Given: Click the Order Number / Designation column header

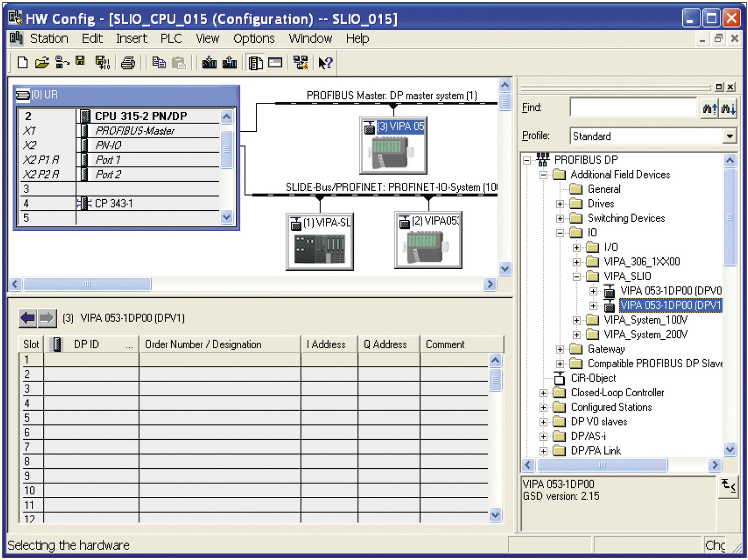Looking at the screenshot, I should [x=220, y=344].
